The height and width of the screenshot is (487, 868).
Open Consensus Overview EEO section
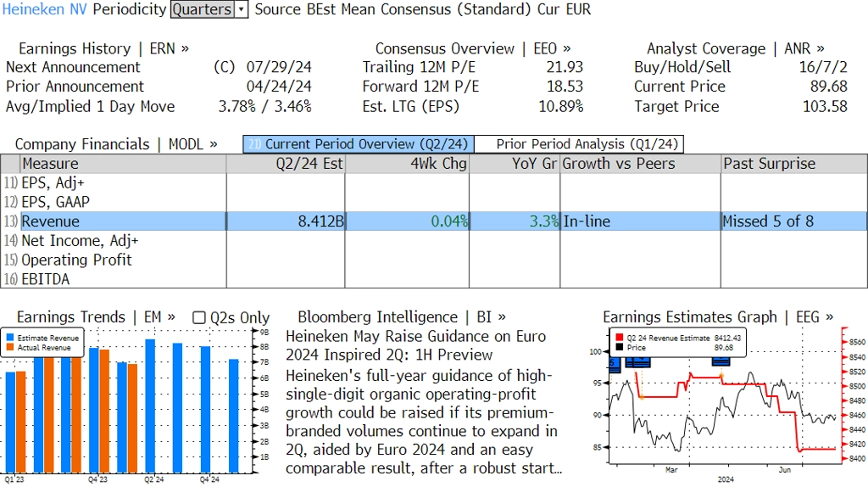click(x=473, y=48)
